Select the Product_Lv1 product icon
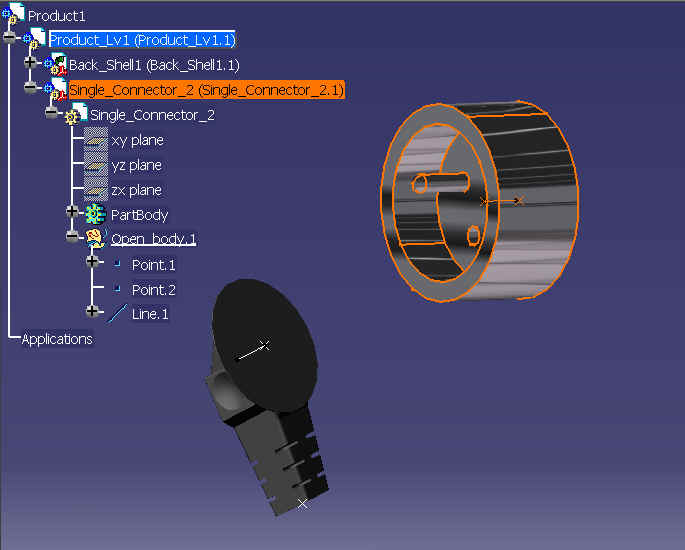The image size is (685, 550). click(34, 39)
